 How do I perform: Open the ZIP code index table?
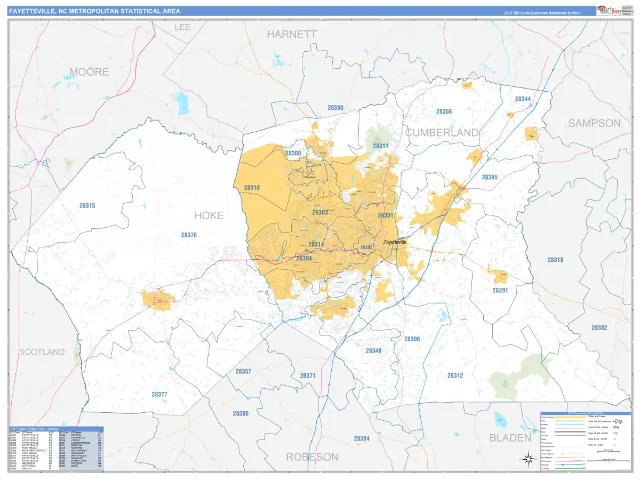click(x=56, y=449)
